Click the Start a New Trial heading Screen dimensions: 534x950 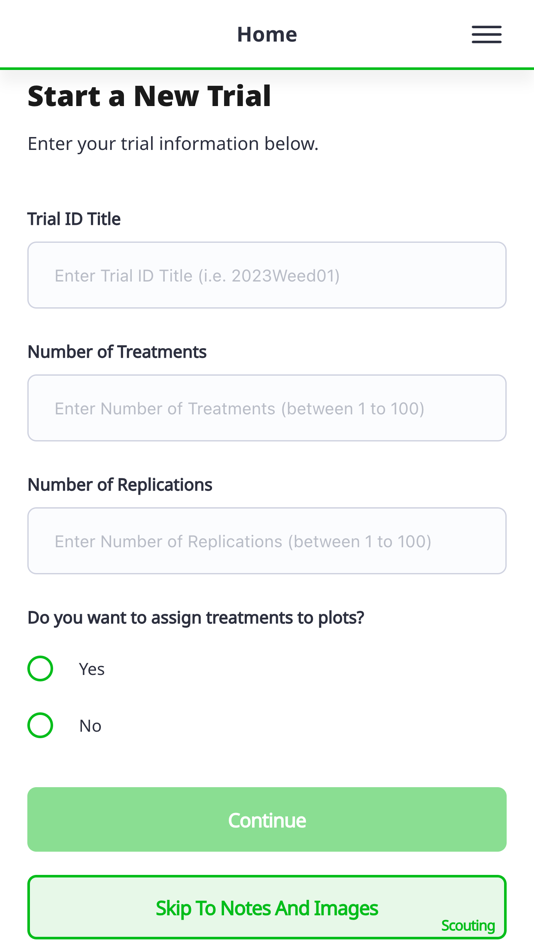tap(149, 96)
